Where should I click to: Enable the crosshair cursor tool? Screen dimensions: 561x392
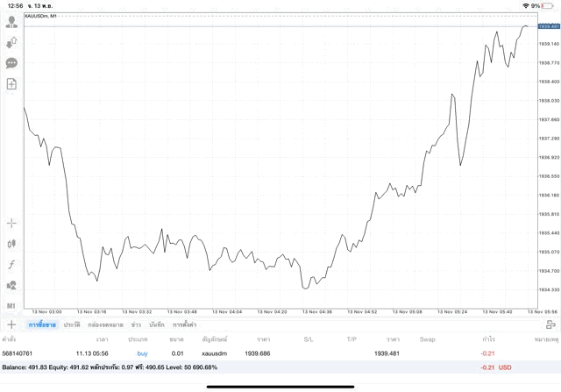11,224
